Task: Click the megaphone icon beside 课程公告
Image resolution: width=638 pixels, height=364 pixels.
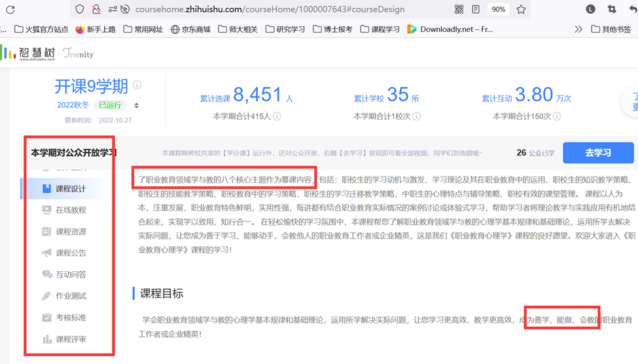Action: click(47, 253)
